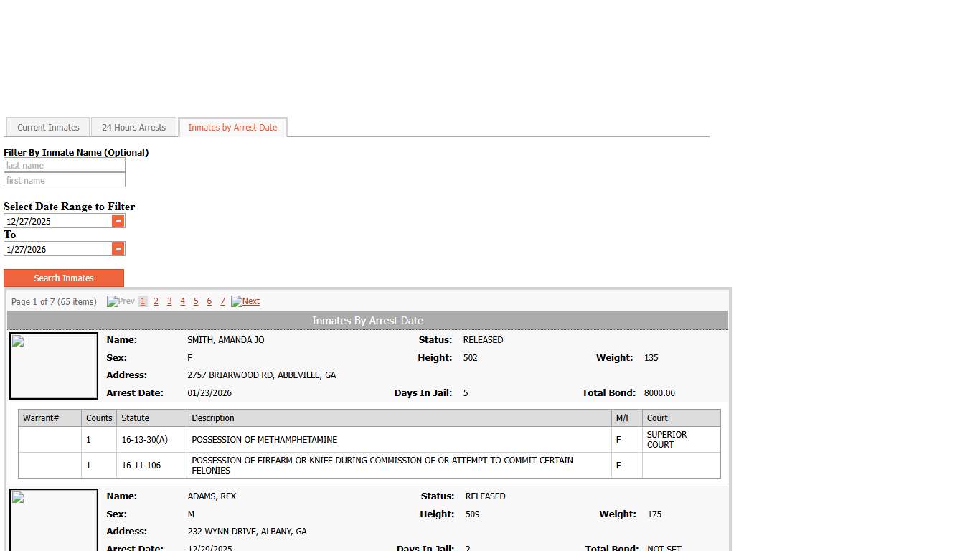Screen dimensions: 980x551
Task: Go to results page 2
Action: coord(156,301)
